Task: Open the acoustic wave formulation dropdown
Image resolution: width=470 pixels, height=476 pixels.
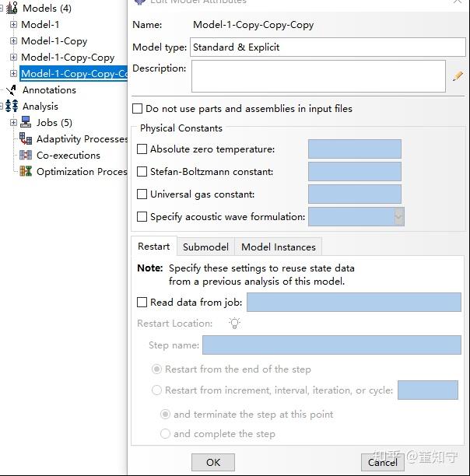Action: [x=356, y=217]
